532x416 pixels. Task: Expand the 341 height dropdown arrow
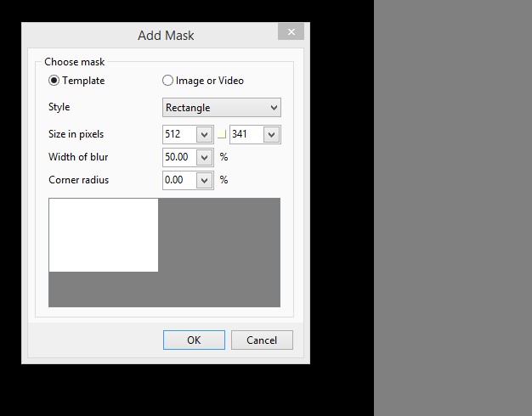[x=271, y=135]
